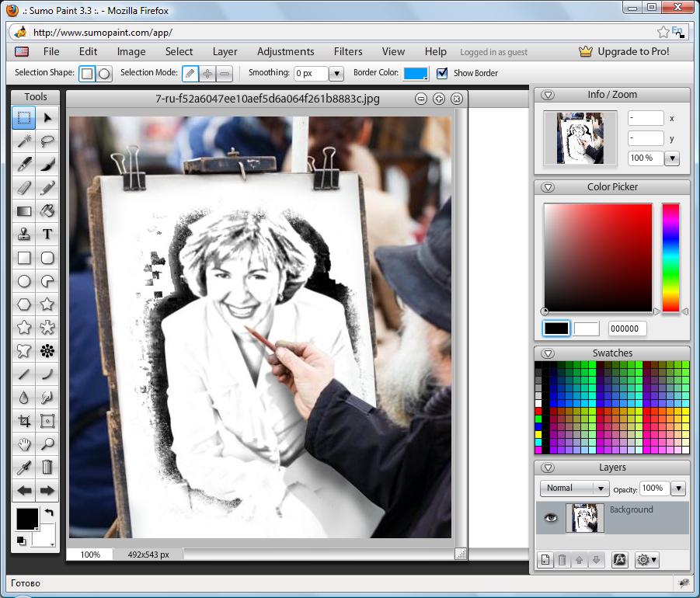Select the Ellipse shape tool
Image resolution: width=700 pixels, height=598 pixels.
pos(23,280)
